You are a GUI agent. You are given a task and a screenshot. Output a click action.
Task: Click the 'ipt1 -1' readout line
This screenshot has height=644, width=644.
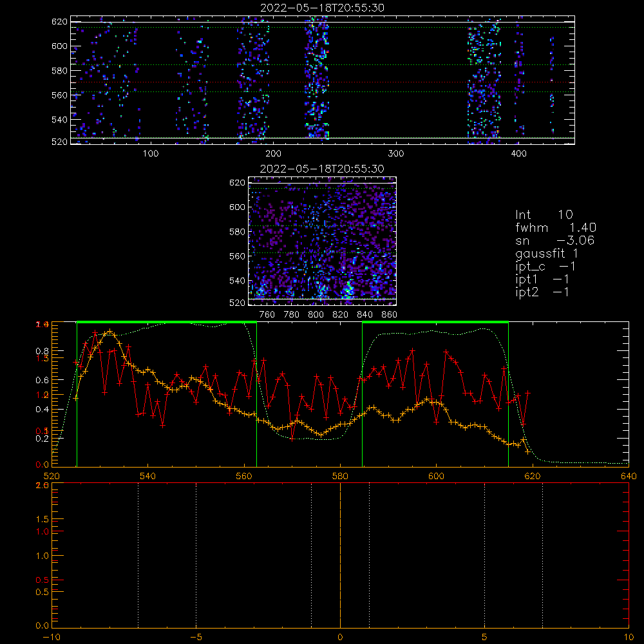click(x=542, y=279)
